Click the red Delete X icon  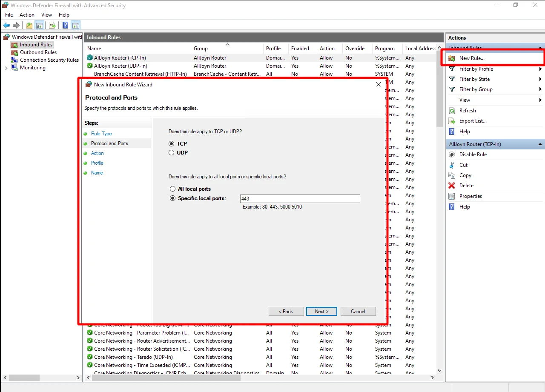(x=452, y=186)
